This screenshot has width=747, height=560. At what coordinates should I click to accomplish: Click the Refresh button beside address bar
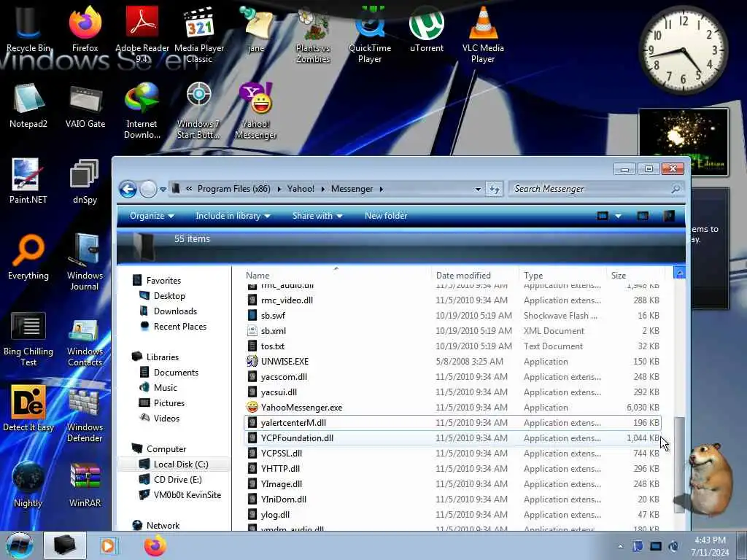494,189
